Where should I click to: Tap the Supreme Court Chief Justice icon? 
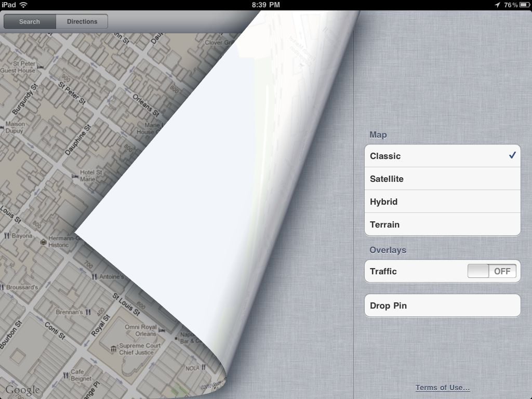(x=114, y=349)
